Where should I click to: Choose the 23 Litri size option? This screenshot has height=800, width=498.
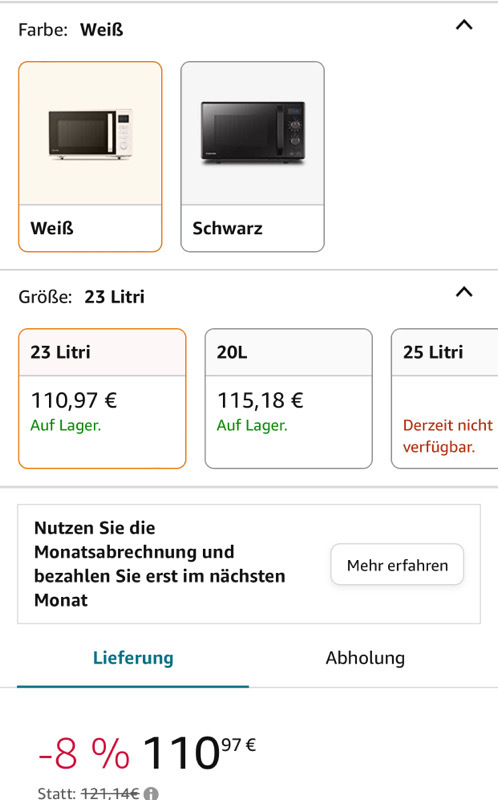click(x=102, y=398)
